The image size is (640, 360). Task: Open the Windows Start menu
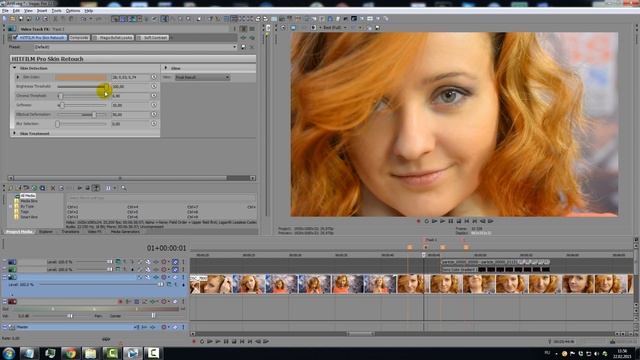tap(9, 353)
